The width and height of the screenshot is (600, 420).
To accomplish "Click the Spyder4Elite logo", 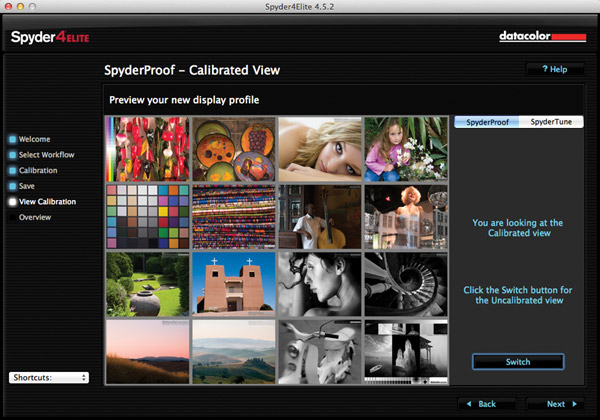I will [50, 37].
